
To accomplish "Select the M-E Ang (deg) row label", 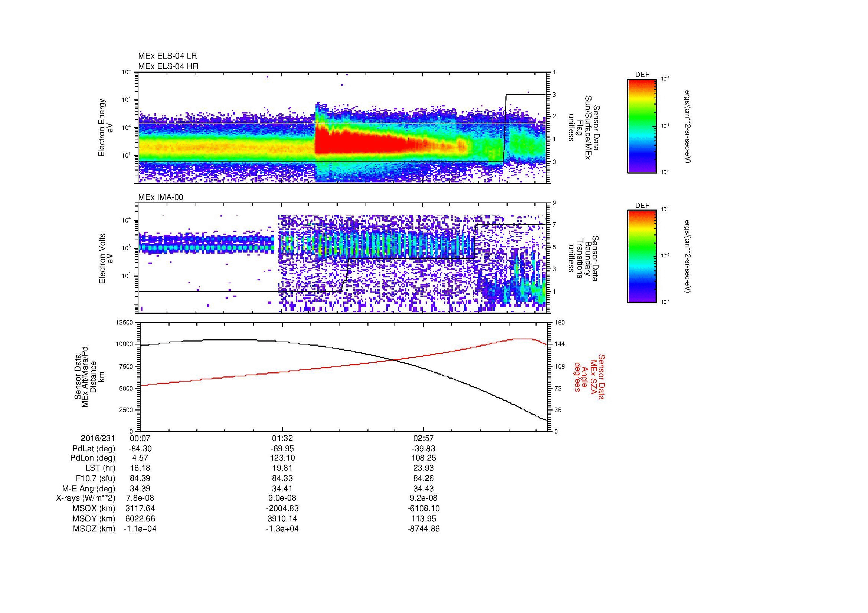I will click(x=89, y=489).
